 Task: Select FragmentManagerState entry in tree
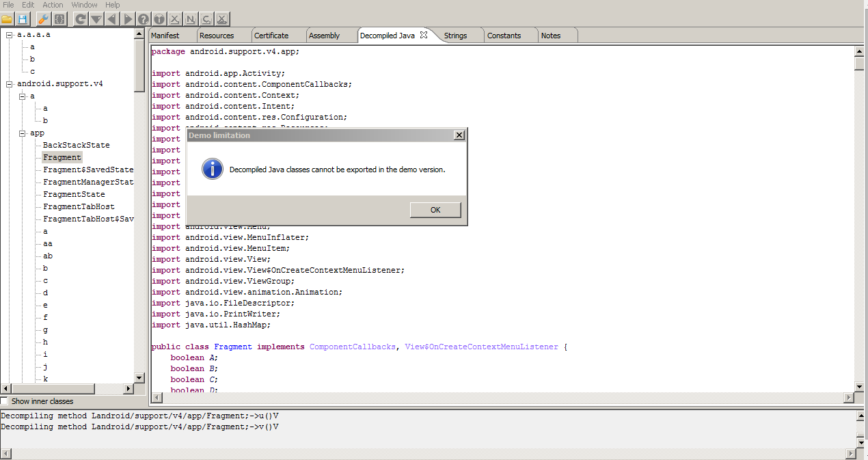[x=88, y=182]
